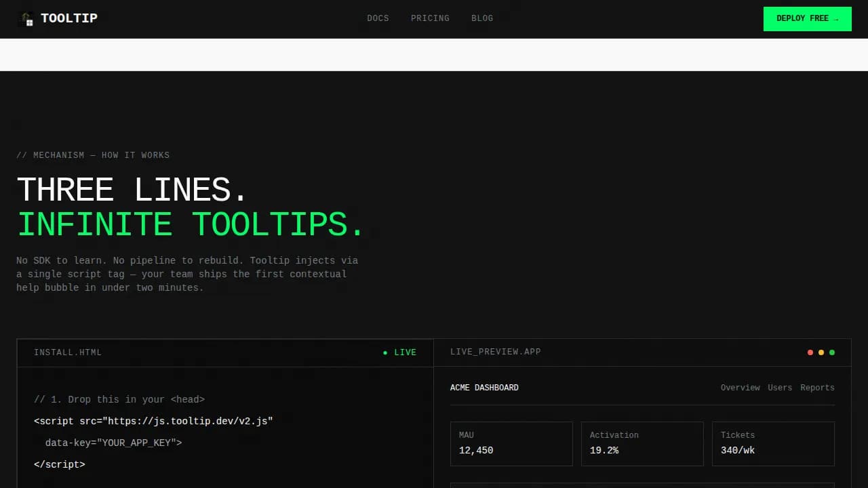Image resolution: width=868 pixels, height=488 pixels.
Task: Click the yellow dot in preview window
Action: pos(821,352)
